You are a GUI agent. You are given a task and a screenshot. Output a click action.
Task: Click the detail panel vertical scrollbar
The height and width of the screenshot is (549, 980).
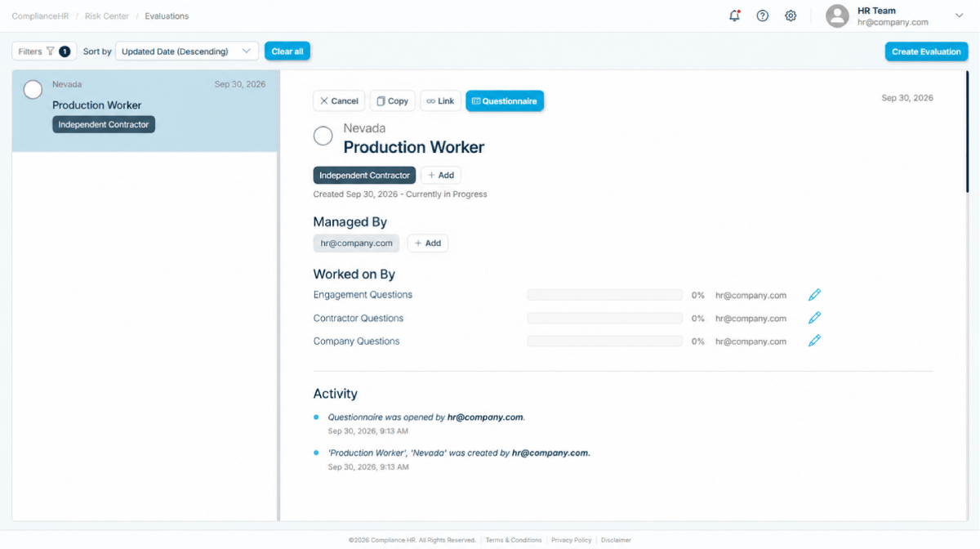click(x=967, y=131)
